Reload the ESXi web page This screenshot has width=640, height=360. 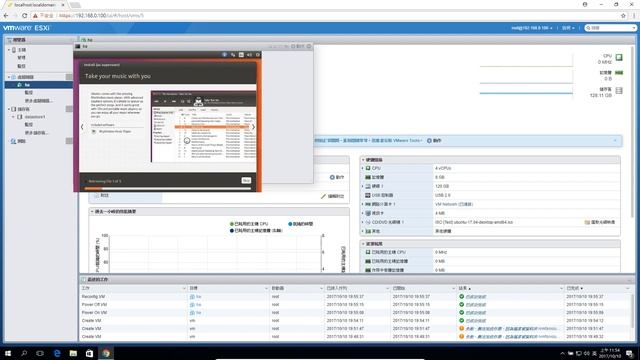click(x=24, y=16)
